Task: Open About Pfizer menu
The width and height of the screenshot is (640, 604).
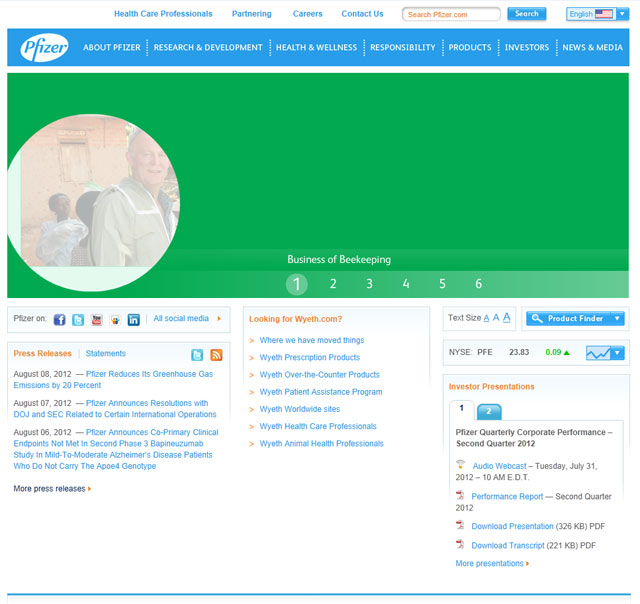Action: pyautogui.click(x=112, y=47)
